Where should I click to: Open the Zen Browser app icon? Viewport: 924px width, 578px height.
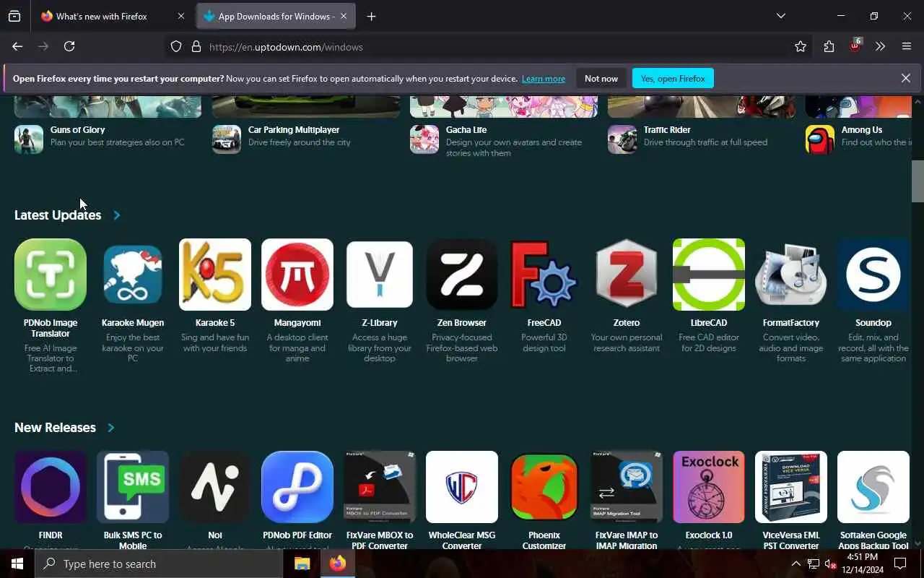point(462,275)
